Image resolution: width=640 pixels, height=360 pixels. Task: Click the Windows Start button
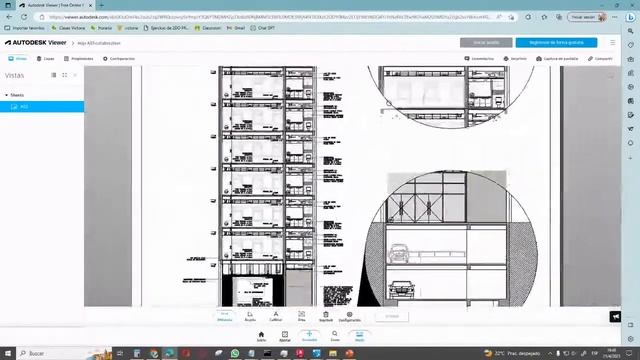click(x=7, y=353)
